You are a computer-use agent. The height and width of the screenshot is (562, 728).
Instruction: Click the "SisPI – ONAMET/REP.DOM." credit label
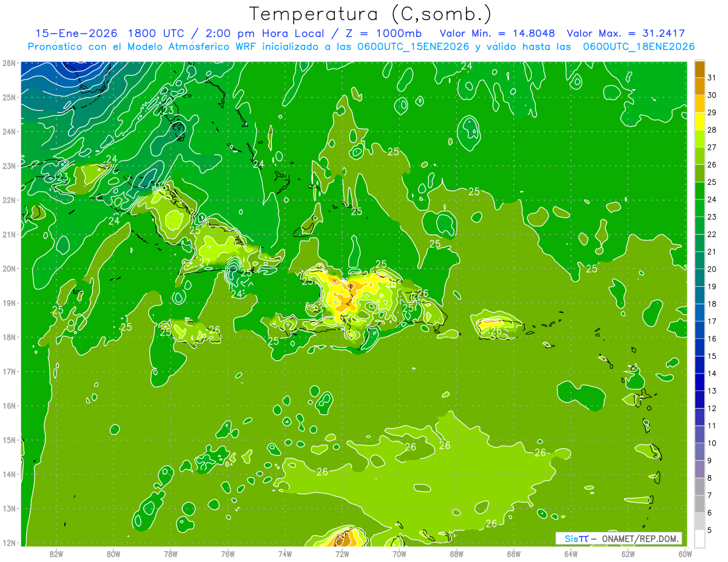618,538
